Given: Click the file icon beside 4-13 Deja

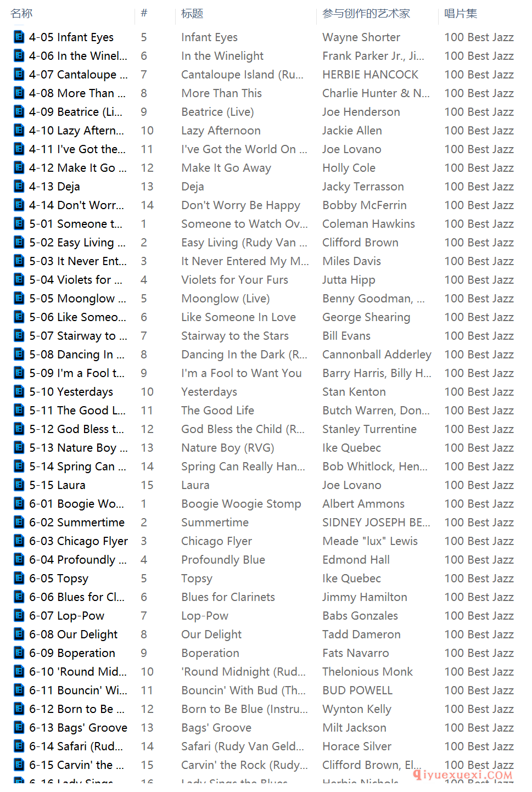Looking at the screenshot, I should pos(19,187).
